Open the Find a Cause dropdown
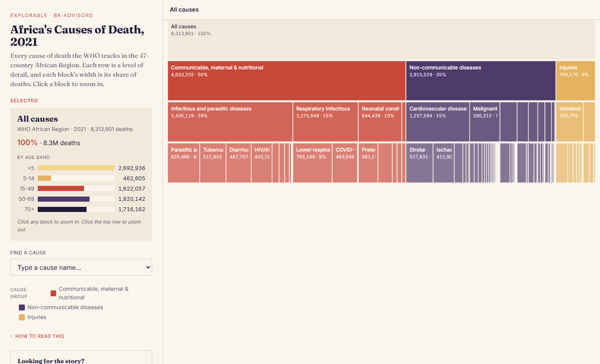This screenshot has height=364, width=600. click(81, 267)
